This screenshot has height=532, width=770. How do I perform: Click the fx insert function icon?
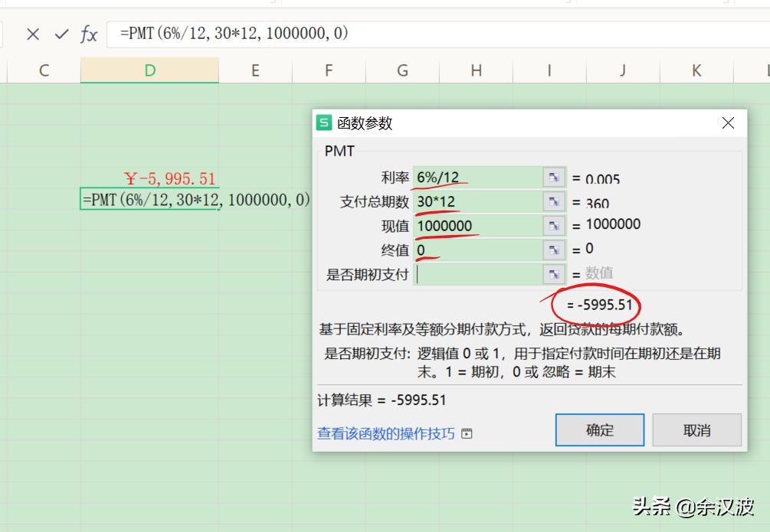pyautogui.click(x=89, y=34)
